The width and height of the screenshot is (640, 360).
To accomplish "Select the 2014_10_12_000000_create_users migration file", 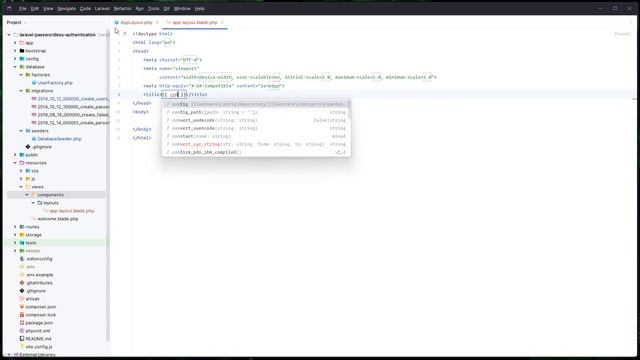I will pos(73,99).
